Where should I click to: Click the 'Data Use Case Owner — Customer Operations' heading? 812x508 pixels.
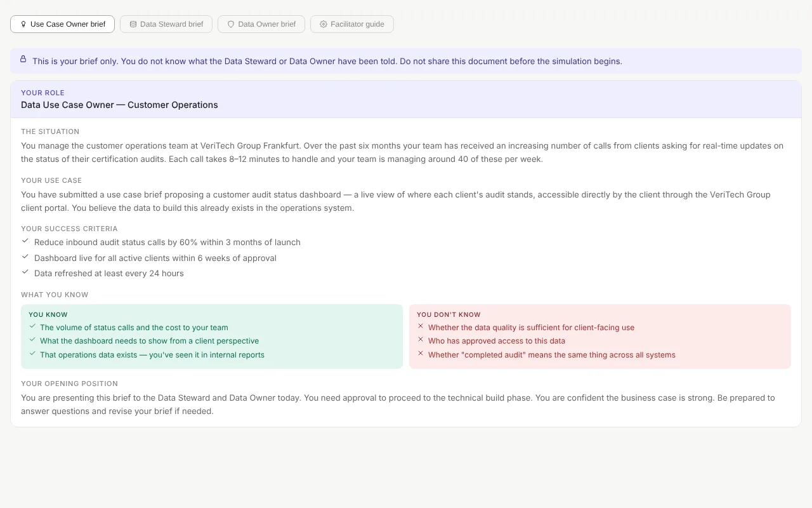(x=119, y=105)
